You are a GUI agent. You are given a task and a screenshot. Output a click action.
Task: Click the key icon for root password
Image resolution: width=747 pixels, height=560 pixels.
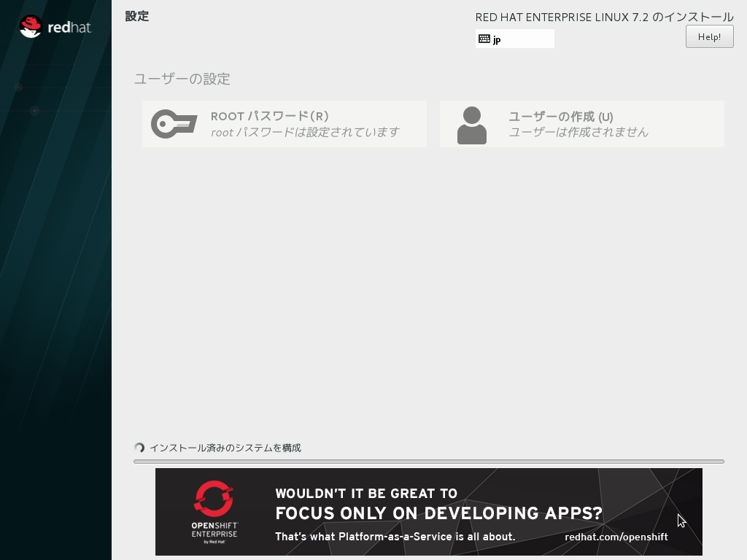(x=174, y=124)
